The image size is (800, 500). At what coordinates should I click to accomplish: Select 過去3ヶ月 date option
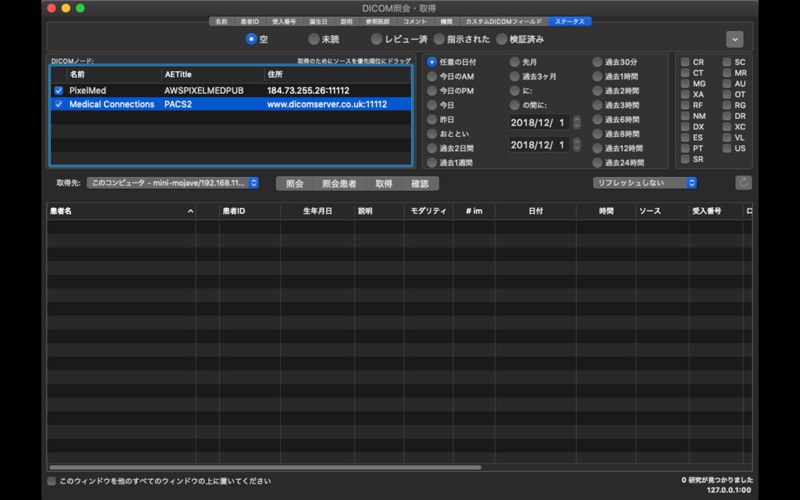[515, 76]
